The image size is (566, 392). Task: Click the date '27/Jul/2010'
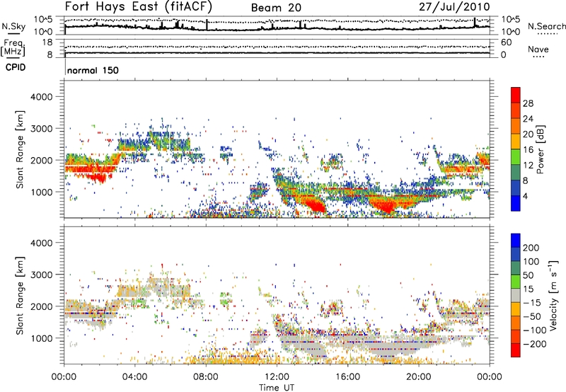[454, 7]
